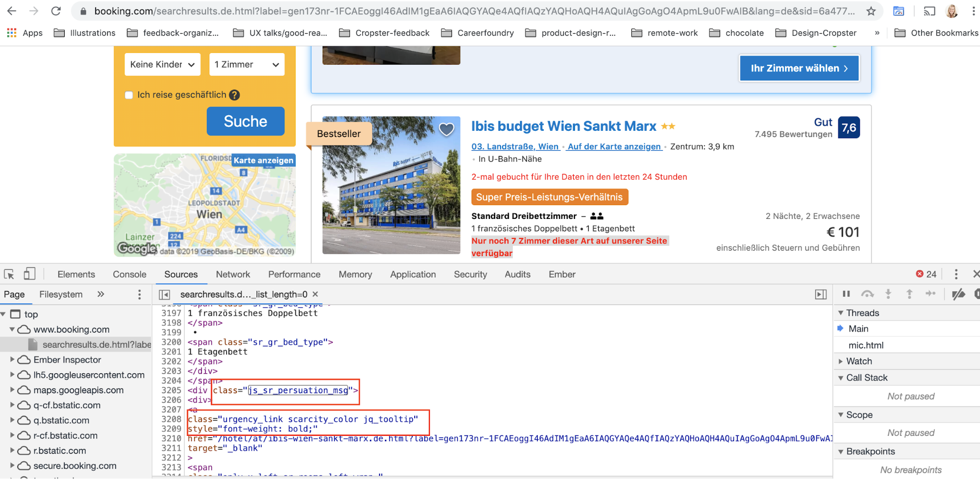The height and width of the screenshot is (479, 980).
Task: Open Other Bookmarks folder
Action: pos(936,33)
